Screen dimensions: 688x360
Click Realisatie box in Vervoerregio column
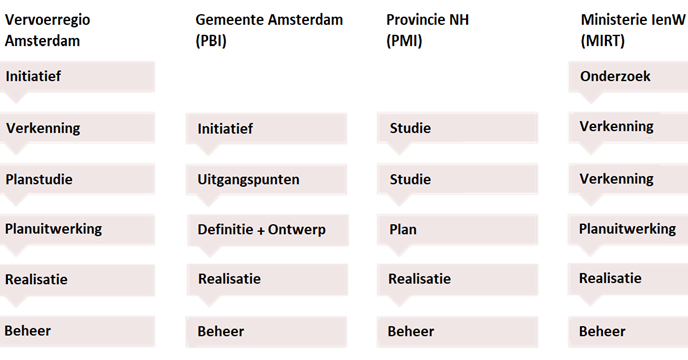pos(77,280)
